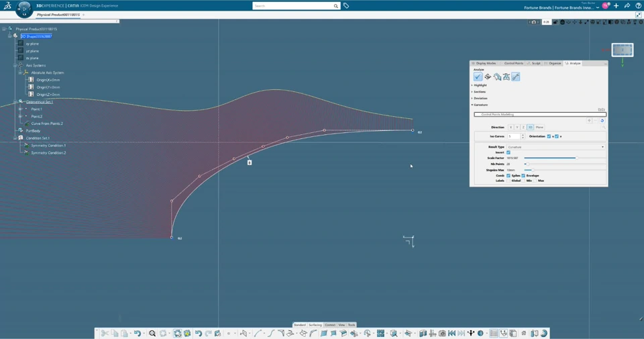Open the Standard toolbar tab
This screenshot has height=339, width=644.
click(x=300, y=325)
